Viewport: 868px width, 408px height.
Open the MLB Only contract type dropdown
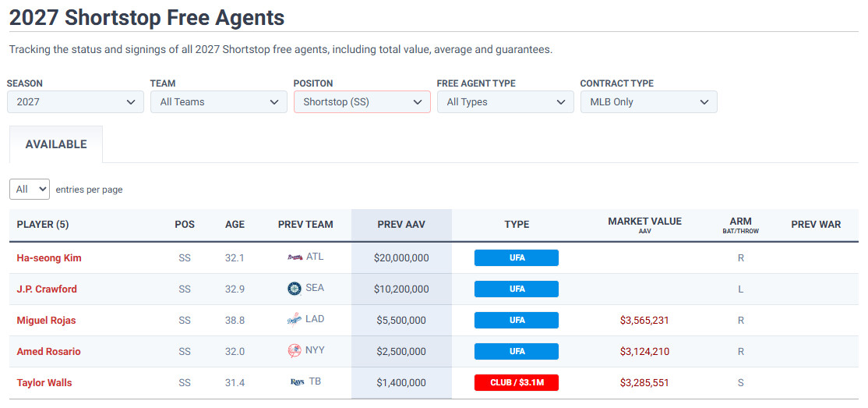(x=649, y=102)
